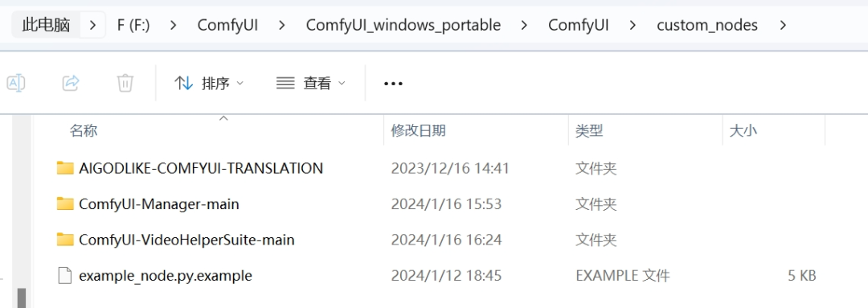Sort by the 修改日期 column header
Image resolution: width=868 pixels, height=308 pixels.
(418, 131)
